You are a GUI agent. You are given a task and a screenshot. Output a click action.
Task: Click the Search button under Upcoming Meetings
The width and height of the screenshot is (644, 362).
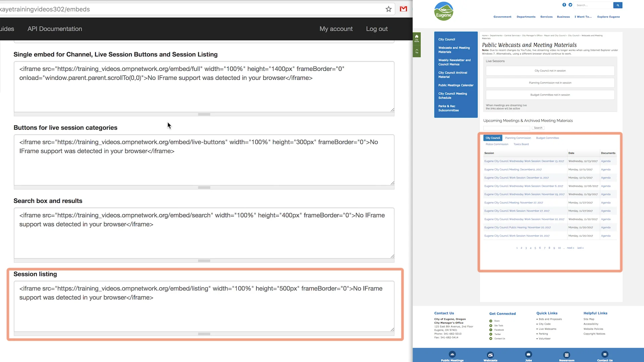pyautogui.click(x=538, y=128)
